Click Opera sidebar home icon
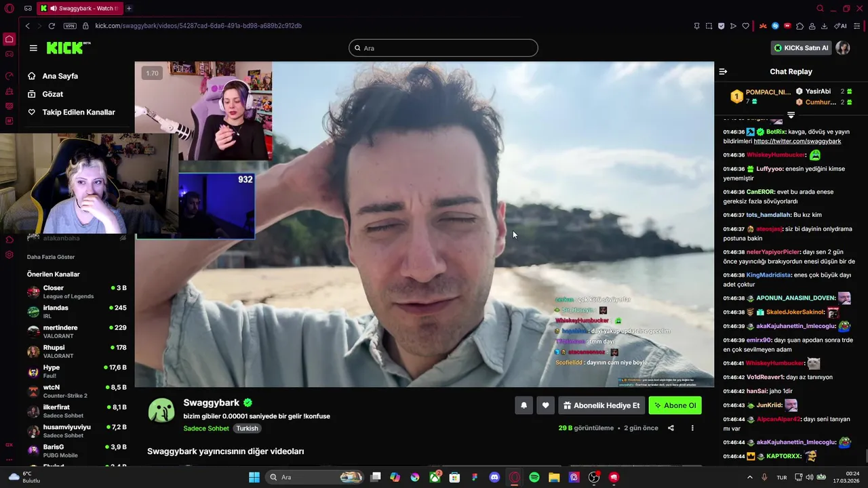Screen dimensions: 868x488 click(x=9, y=39)
